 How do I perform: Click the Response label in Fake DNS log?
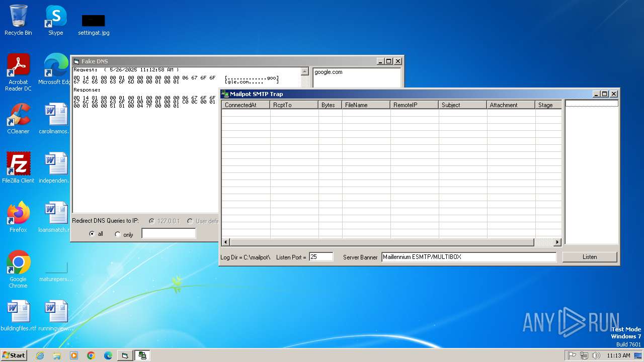[87, 90]
